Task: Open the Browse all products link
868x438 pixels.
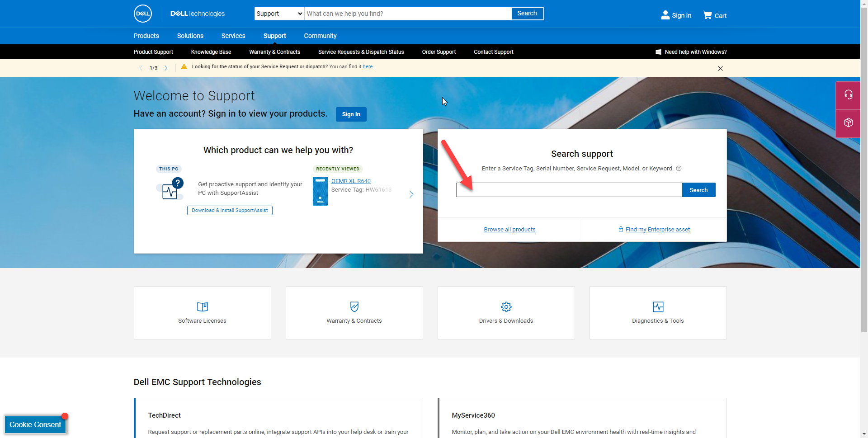Action: click(x=509, y=229)
